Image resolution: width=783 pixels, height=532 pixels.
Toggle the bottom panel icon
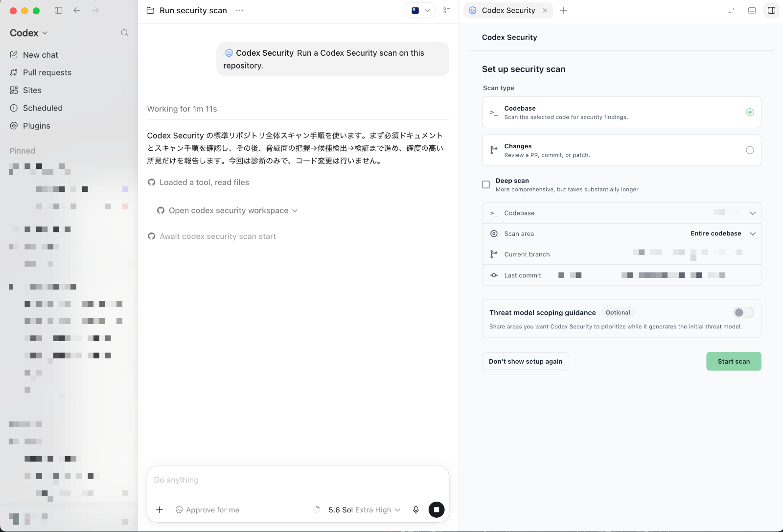pyautogui.click(x=752, y=10)
